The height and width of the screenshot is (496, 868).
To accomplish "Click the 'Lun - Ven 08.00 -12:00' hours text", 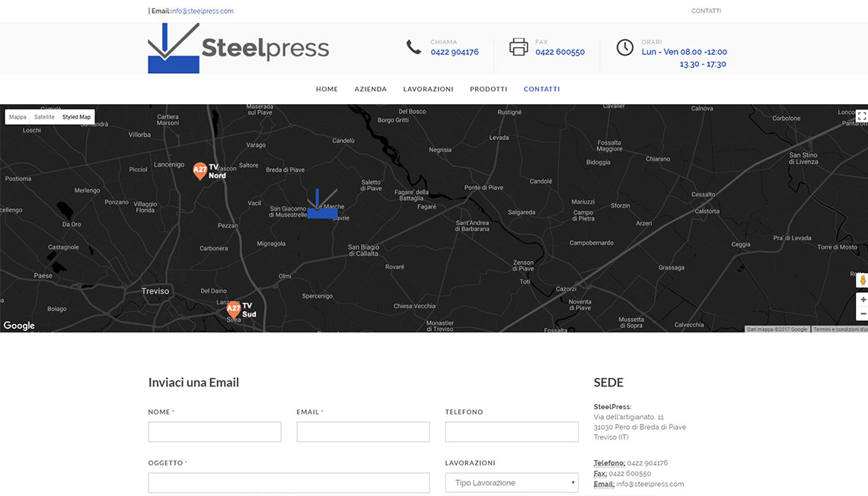I will click(x=685, y=52).
